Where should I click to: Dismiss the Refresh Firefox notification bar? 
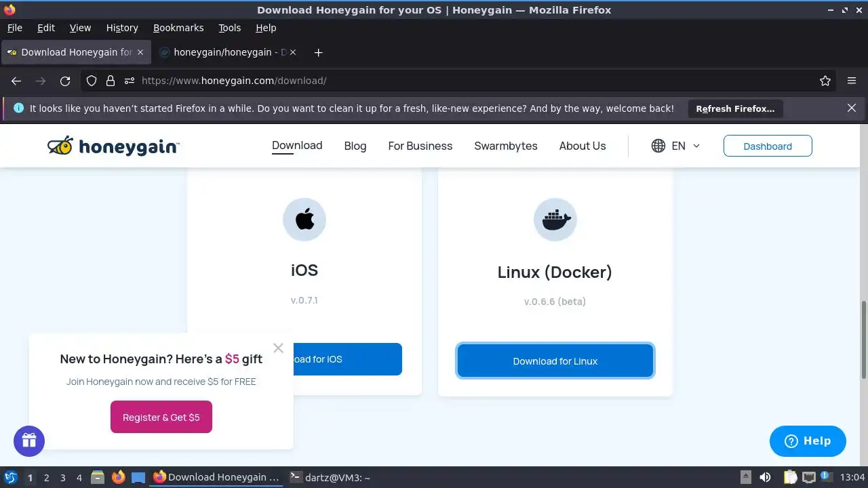coord(852,108)
